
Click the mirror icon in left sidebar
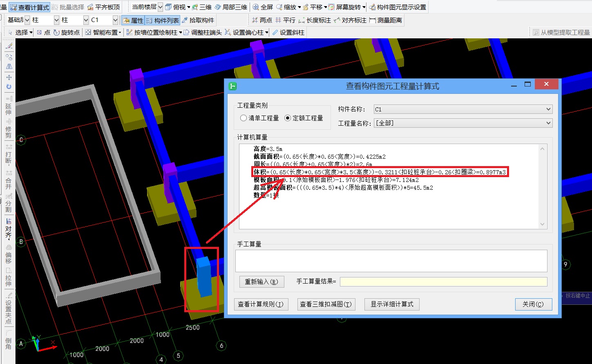pos(9,67)
